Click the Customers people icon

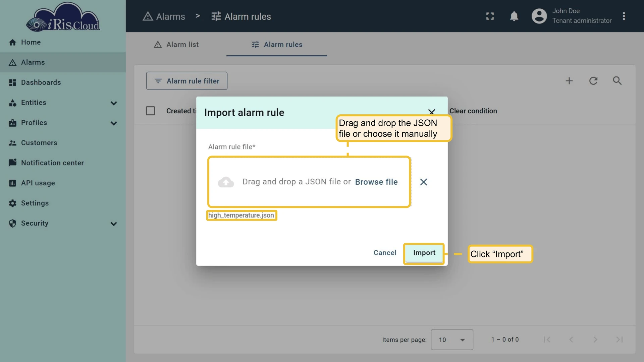pyautogui.click(x=12, y=143)
